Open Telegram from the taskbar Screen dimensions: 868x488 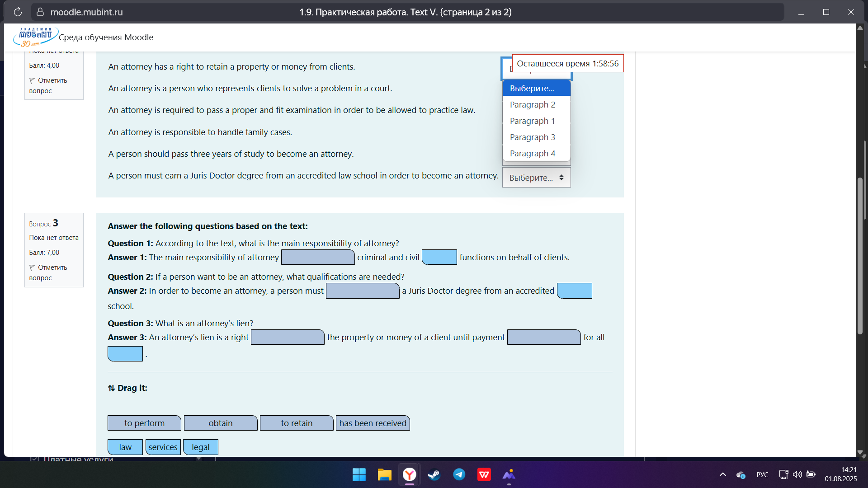click(x=459, y=474)
